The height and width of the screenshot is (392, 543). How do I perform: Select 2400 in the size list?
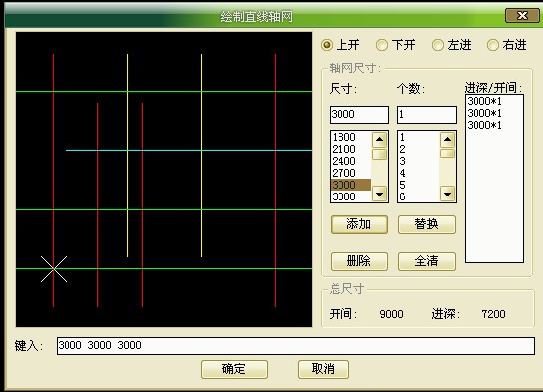(x=351, y=161)
